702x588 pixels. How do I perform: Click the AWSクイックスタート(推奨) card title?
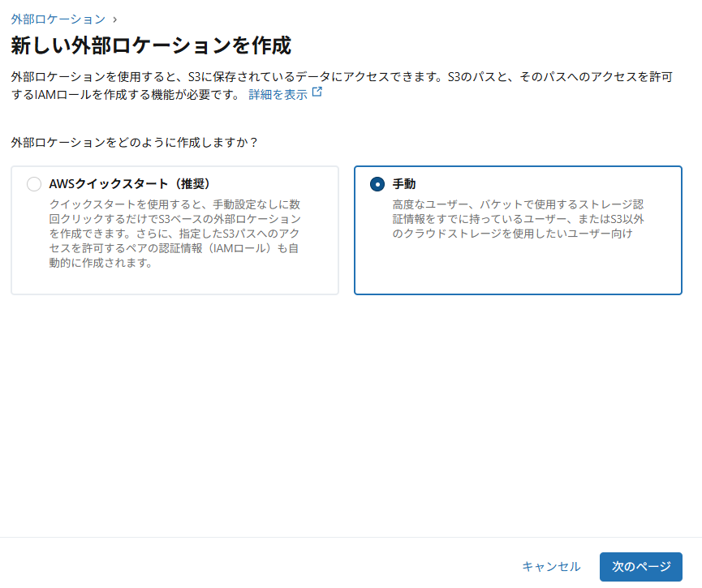pyautogui.click(x=130, y=184)
